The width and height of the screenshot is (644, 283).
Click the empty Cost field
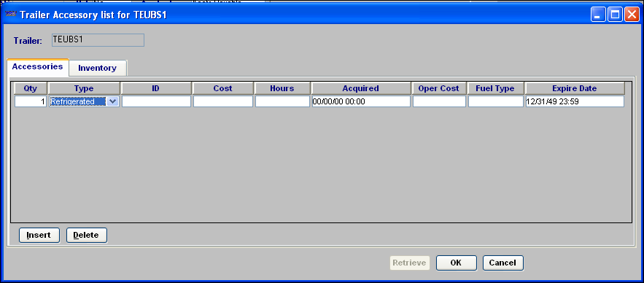(223, 101)
